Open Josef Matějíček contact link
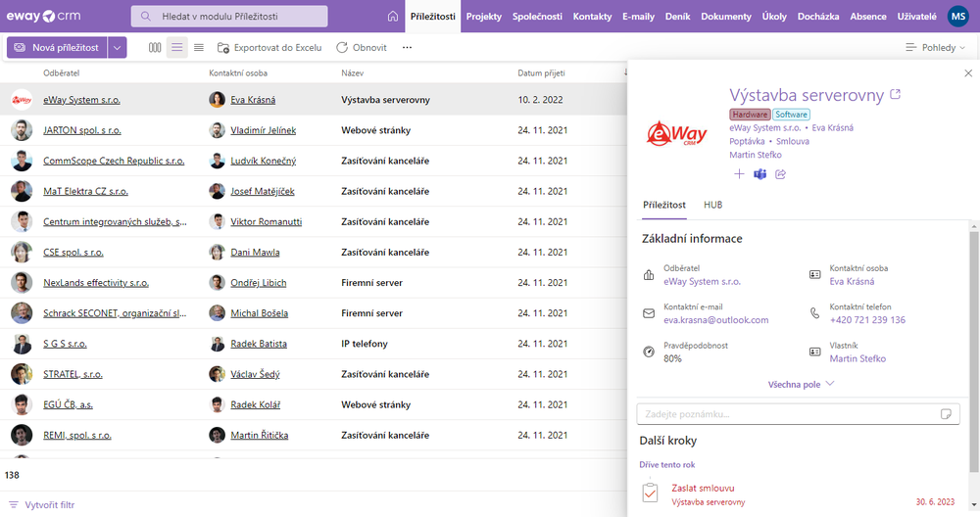 [x=263, y=191]
